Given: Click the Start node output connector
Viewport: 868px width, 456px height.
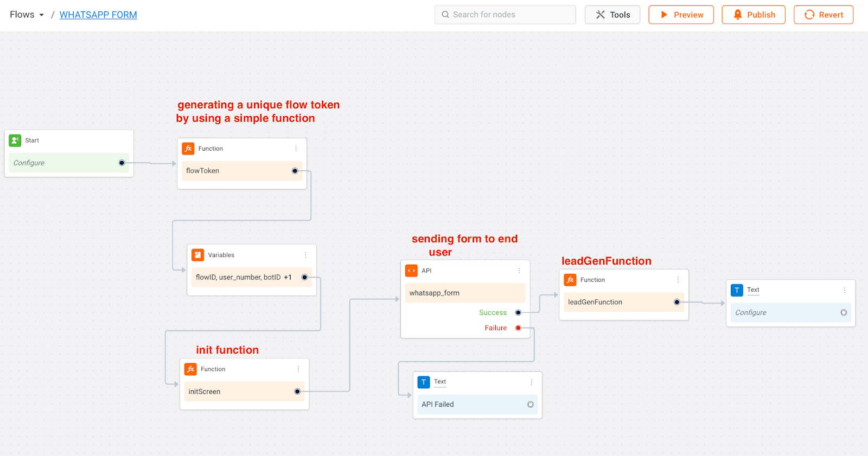Looking at the screenshot, I should point(122,163).
